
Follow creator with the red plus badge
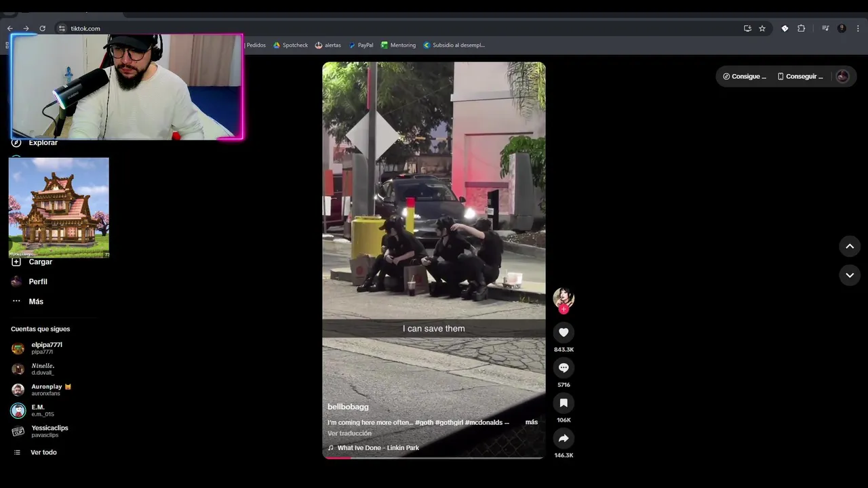coord(563,309)
